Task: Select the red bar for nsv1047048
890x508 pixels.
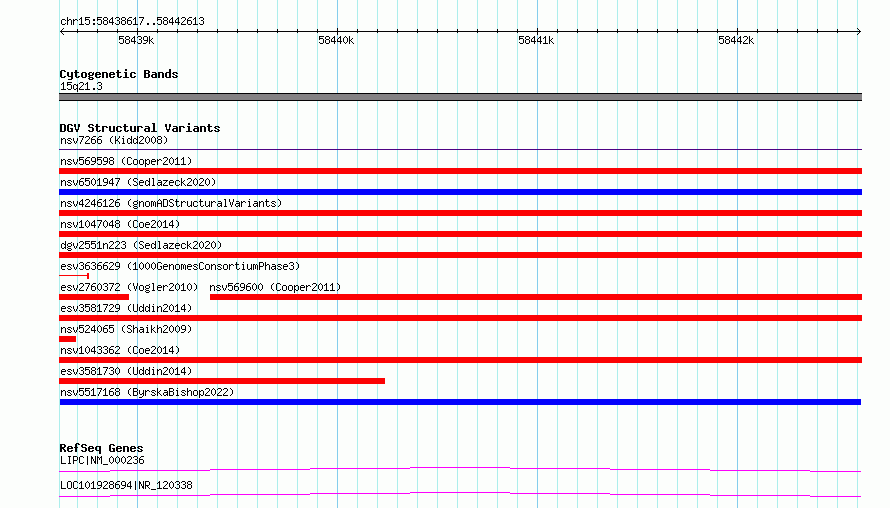Action: (x=460, y=234)
